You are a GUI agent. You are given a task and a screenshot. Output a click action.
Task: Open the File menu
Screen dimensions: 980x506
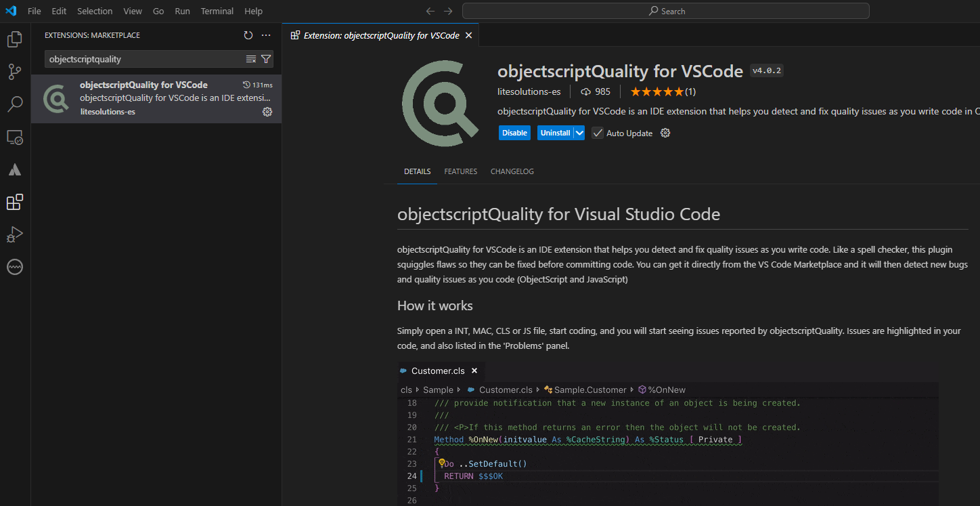pos(35,11)
